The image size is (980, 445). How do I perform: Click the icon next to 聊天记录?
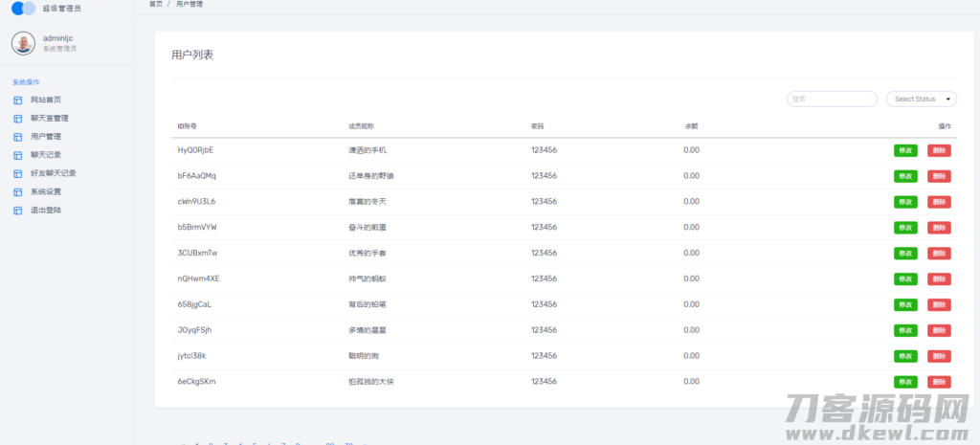click(17, 155)
